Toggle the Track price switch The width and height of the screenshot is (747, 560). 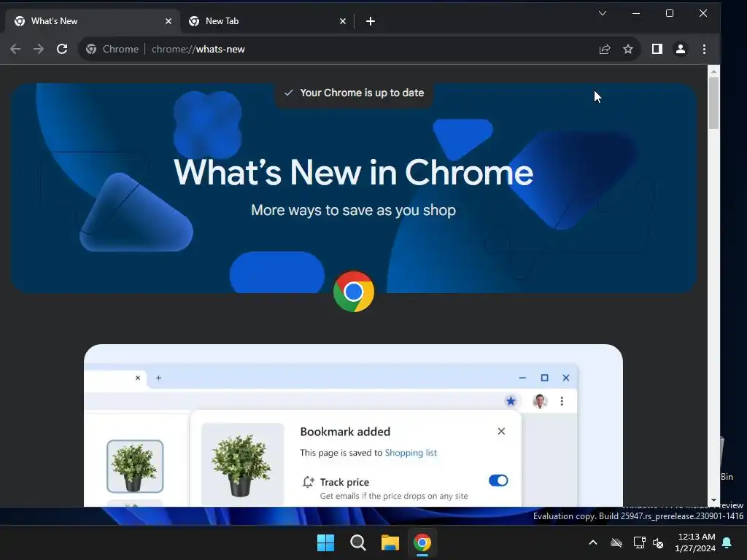point(498,481)
